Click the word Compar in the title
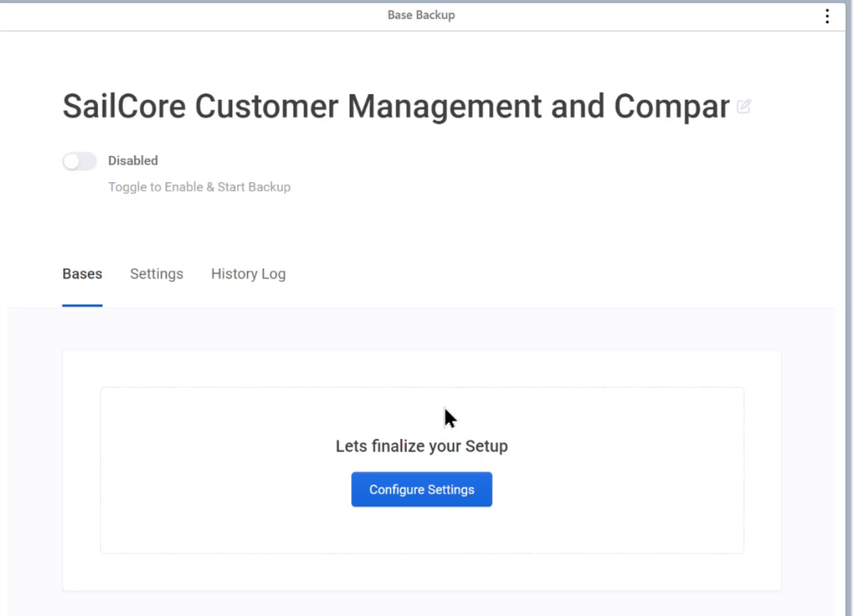The image size is (855, 616). coord(671,106)
